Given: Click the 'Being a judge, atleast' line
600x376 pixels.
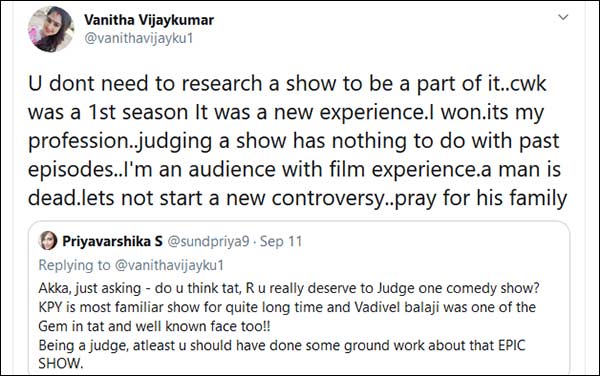Looking at the screenshot, I should (x=282, y=345).
